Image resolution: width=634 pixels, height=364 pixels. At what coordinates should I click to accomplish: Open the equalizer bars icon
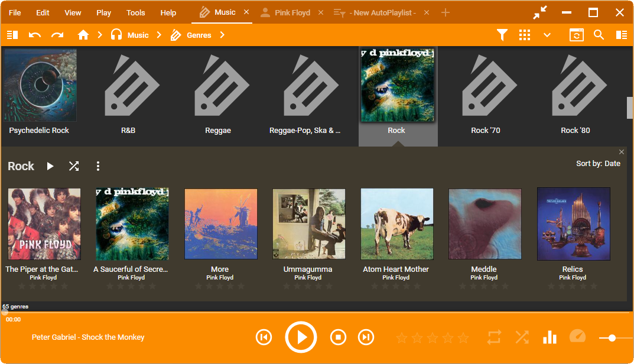click(550, 337)
